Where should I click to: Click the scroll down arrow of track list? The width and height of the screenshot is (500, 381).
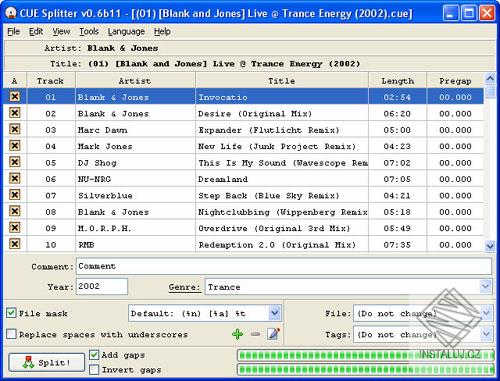click(490, 246)
